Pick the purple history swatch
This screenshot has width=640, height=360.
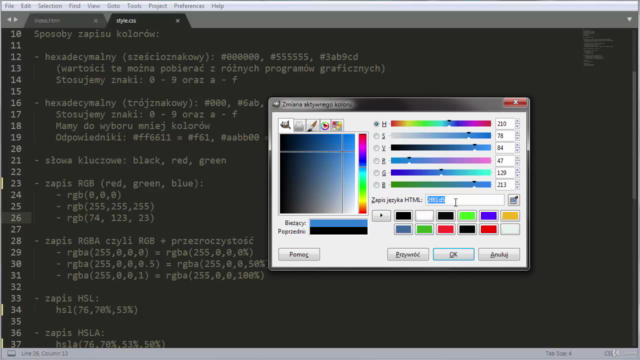(489, 216)
